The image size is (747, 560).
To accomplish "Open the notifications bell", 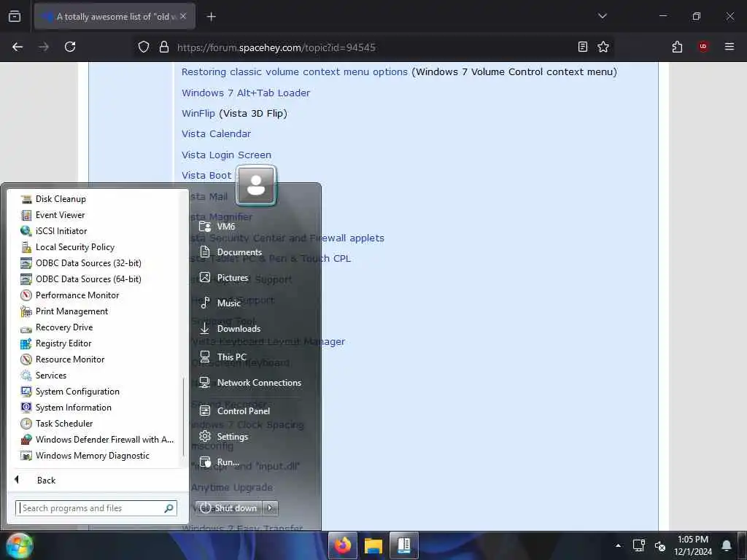I will tap(727, 545).
